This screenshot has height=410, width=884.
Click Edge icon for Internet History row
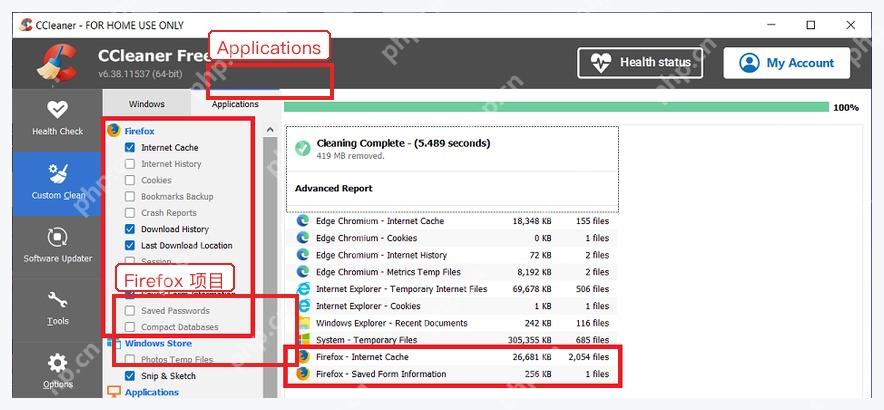pos(303,255)
